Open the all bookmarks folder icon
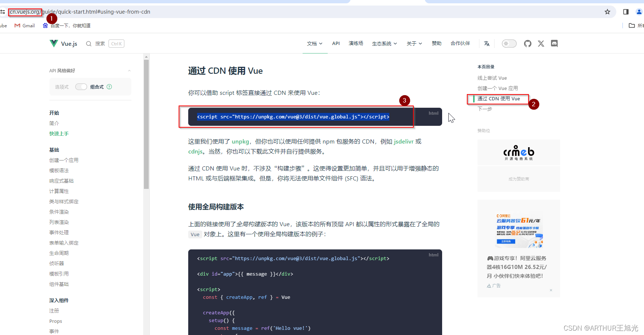Image resolution: width=644 pixels, height=335 pixels. tap(632, 25)
